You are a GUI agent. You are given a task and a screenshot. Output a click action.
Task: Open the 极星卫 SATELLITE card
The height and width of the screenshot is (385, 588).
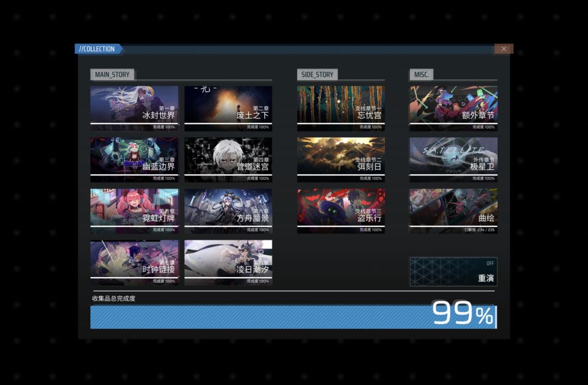tap(454, 160)
